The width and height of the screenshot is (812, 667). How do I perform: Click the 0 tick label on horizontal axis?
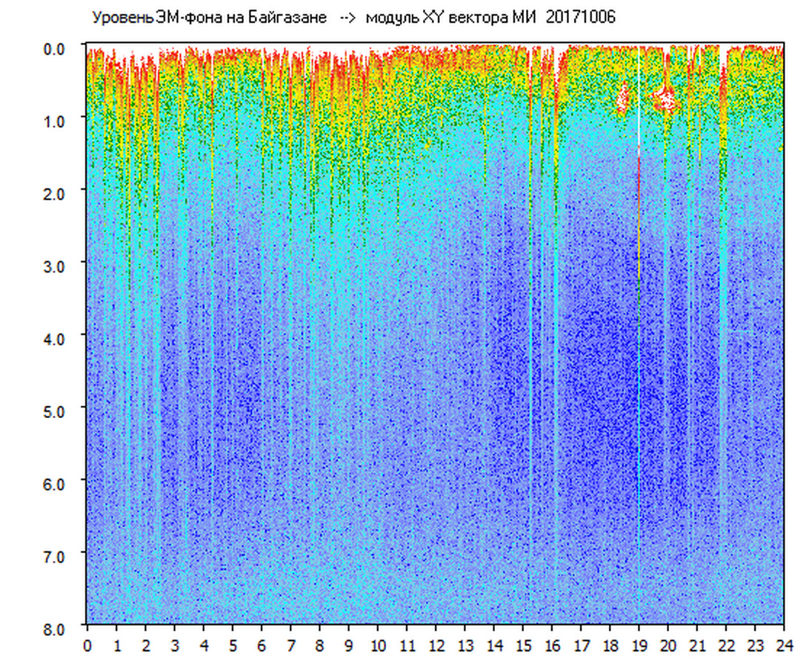pyautogui.click(x=87, y=645)
